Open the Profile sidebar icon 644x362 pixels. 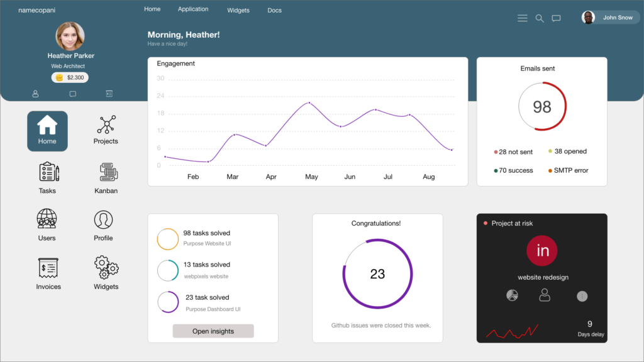[x=103, y=219]
